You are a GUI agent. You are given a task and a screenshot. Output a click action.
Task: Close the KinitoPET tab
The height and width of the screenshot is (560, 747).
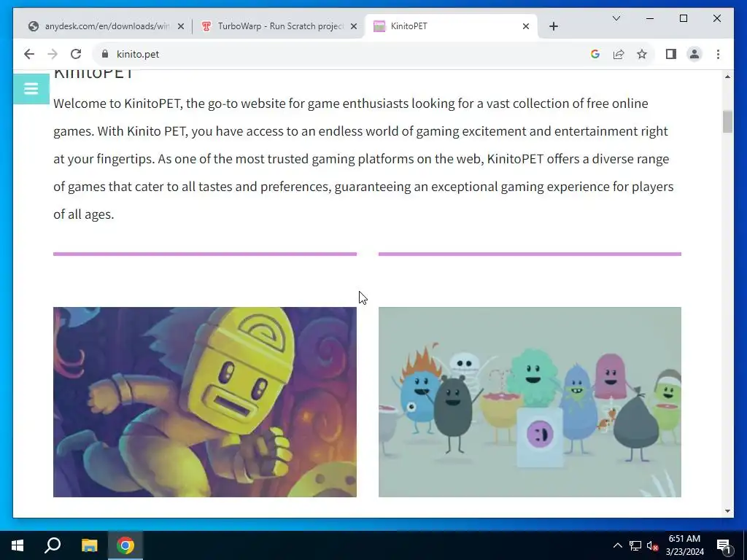coord(525,27)
